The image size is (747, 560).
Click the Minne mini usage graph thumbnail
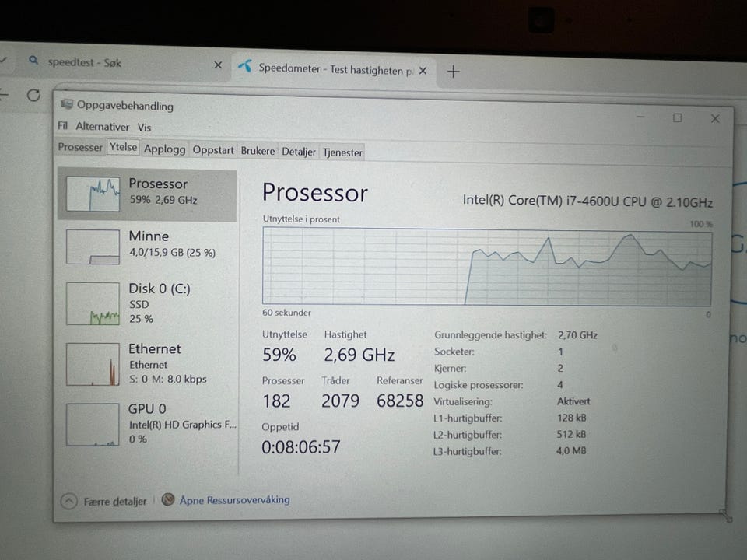point(93,247)
